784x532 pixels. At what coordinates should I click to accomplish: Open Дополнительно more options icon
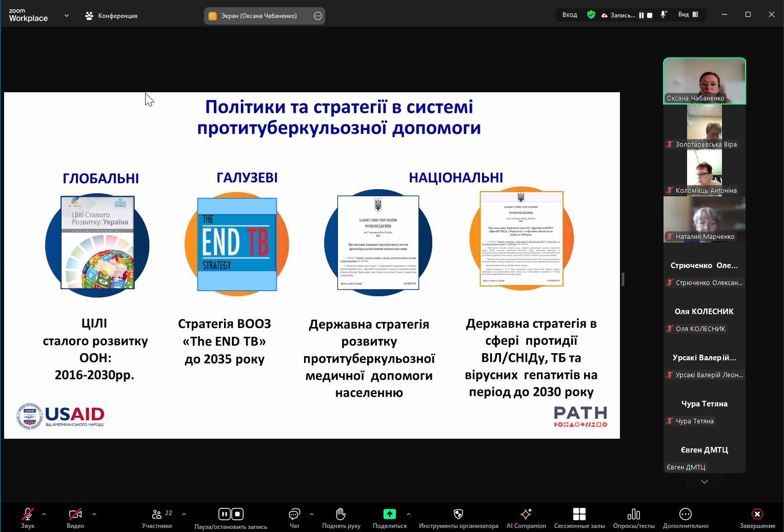(x=686, y=515)
